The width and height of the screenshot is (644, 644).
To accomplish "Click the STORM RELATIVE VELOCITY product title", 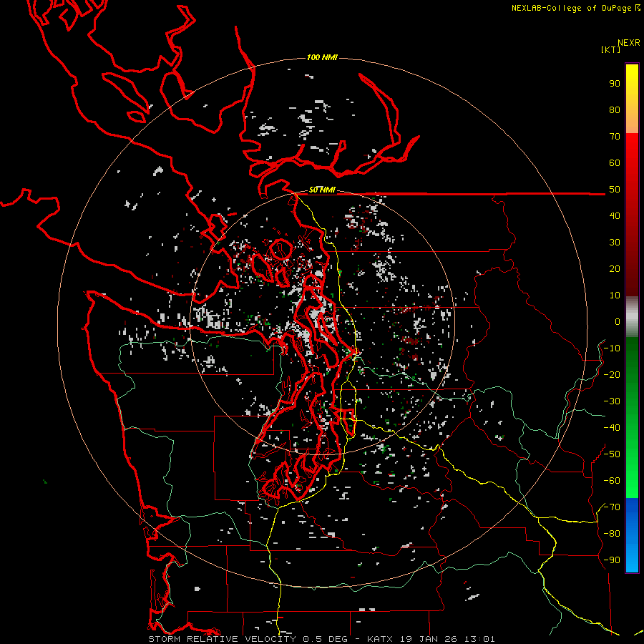I will [222, 639].
